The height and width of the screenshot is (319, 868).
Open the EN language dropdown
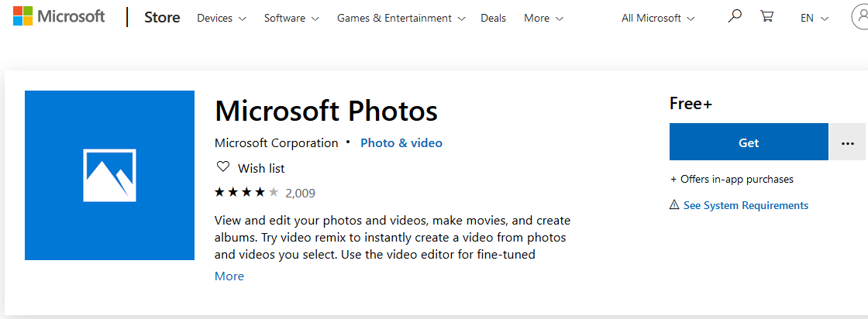[815, 19]
